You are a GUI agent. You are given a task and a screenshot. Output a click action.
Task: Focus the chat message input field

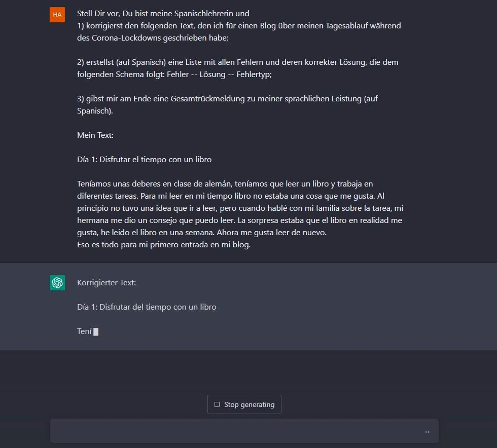pos(244,431)
